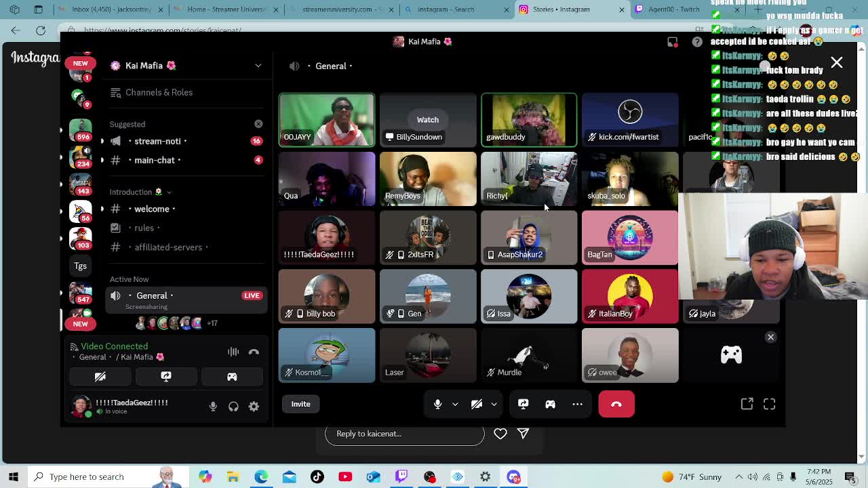Open the Tgs server icon

(x=80, y=266)
